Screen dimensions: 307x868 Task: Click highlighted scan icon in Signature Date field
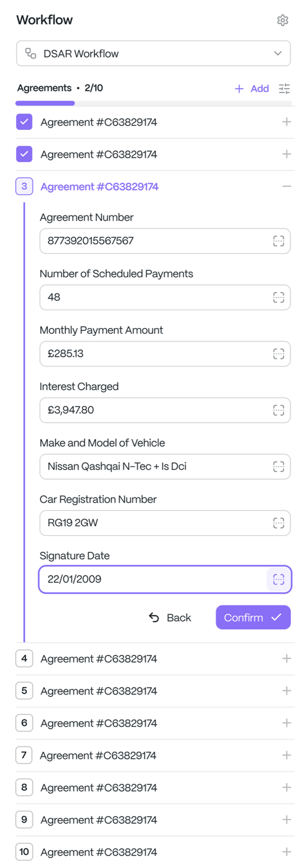pyautogui.click(x=279, y=579)
